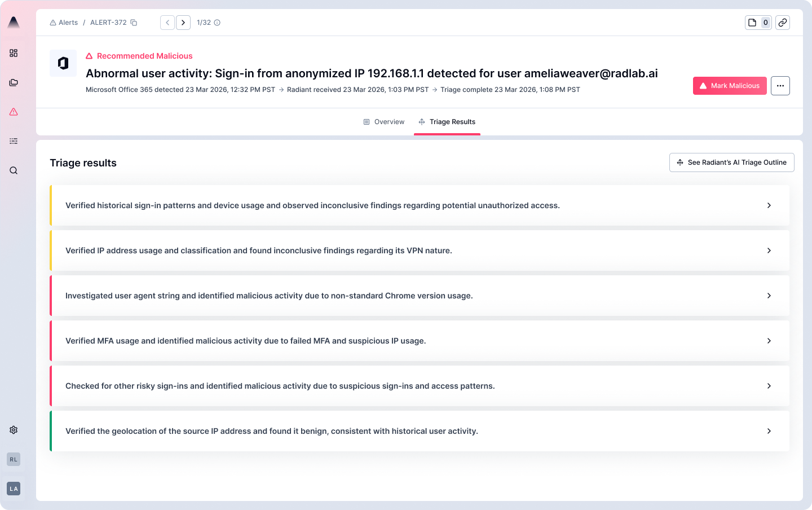The image size is (812, 510).
Task: Open settings gear in sidebar
Action: 14,430
